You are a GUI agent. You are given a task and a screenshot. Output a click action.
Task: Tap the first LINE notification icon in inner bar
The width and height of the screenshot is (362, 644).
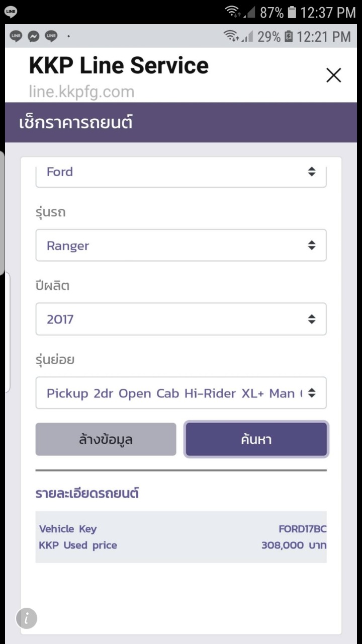[x=16, y=36]
